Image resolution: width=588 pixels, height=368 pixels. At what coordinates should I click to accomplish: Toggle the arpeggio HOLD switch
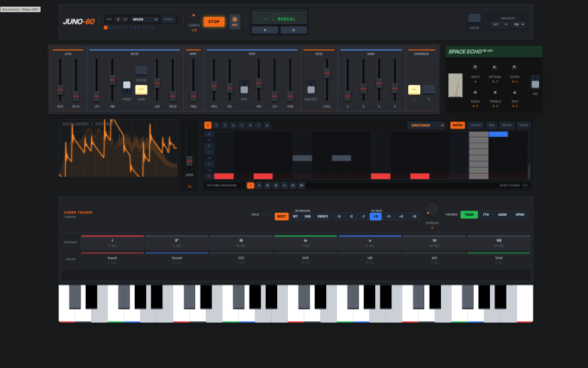pyautogui.click(x=475, y=18)
